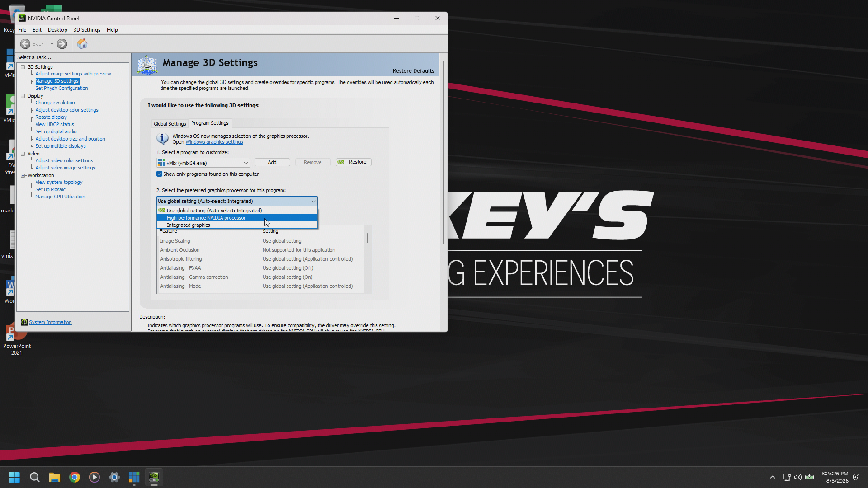Select the PowerPoint 2021 desktop shortcut
Screen dimensions: 868x488
point(17,339)
